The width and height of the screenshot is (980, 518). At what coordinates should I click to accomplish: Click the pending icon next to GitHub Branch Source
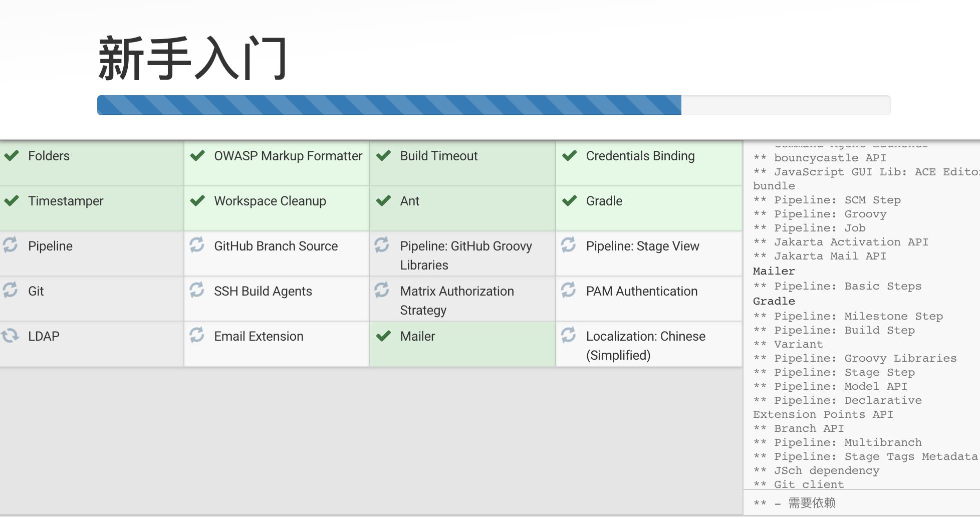[196, 244]
